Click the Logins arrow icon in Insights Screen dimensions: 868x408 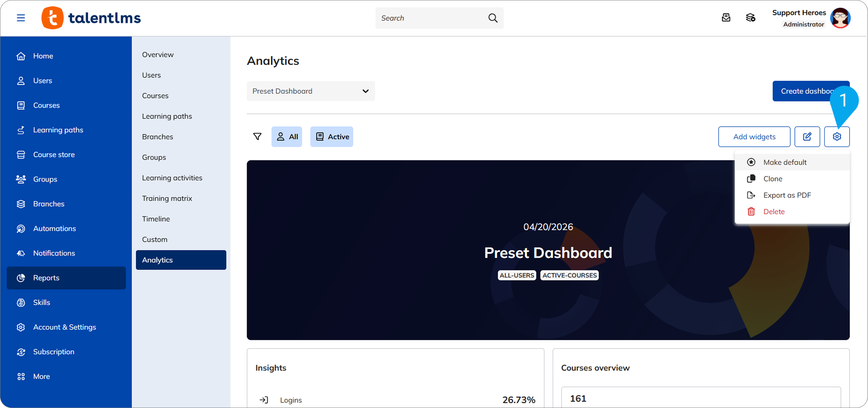[264, 400]
